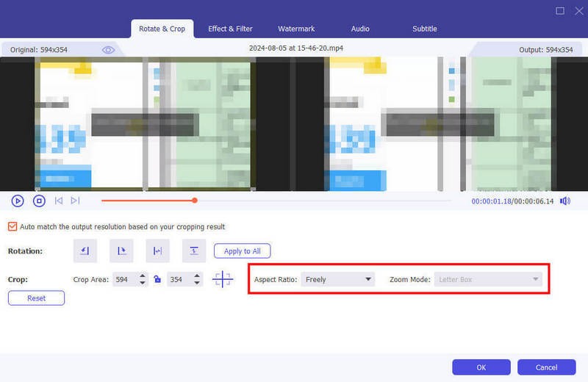
Task: Switch to the Effect & Filter tab
Action: pos(230,29)
